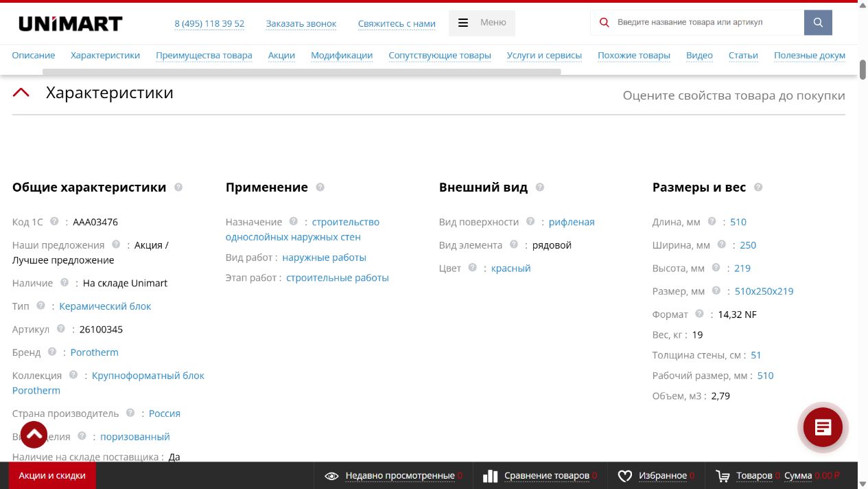
Task: Click the рифленая surface link
Action: tap(572, 222)
